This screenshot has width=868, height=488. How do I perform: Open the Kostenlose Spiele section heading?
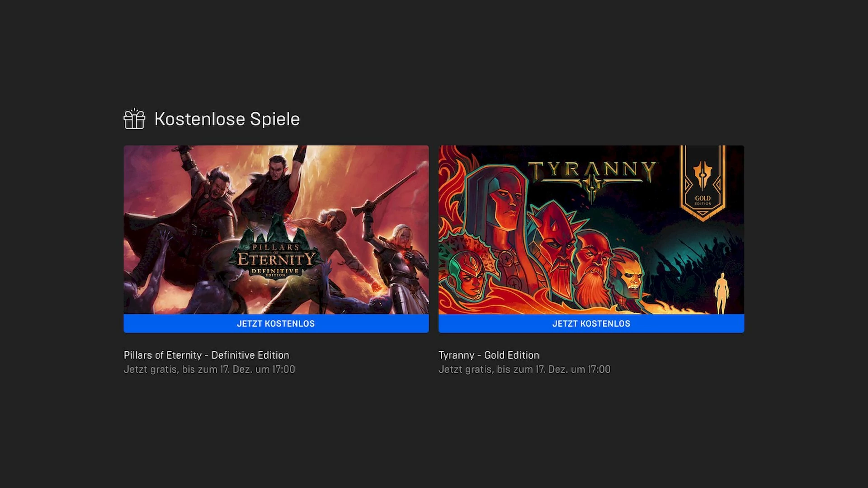(227, 119)
